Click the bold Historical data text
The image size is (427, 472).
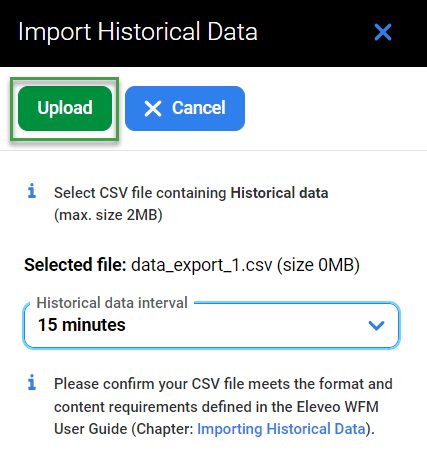point(279,193)
